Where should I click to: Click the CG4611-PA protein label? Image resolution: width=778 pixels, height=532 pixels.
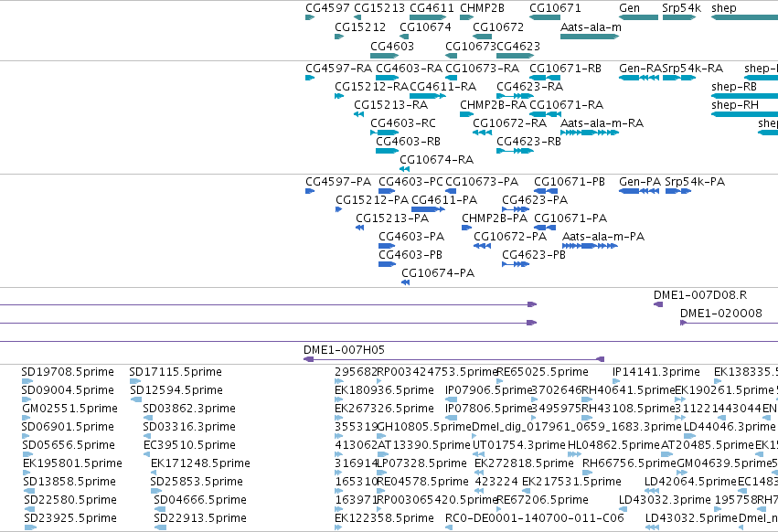coord(444,199)
